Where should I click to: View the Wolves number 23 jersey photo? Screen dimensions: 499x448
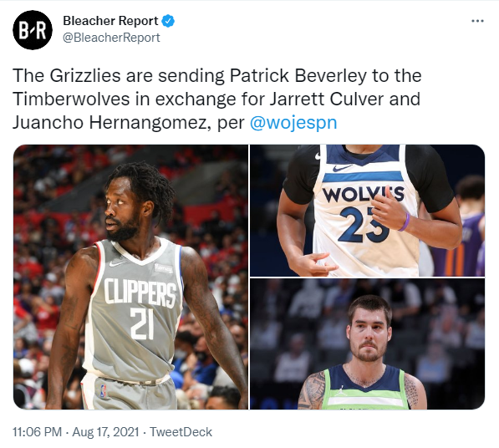coord(367,211)
